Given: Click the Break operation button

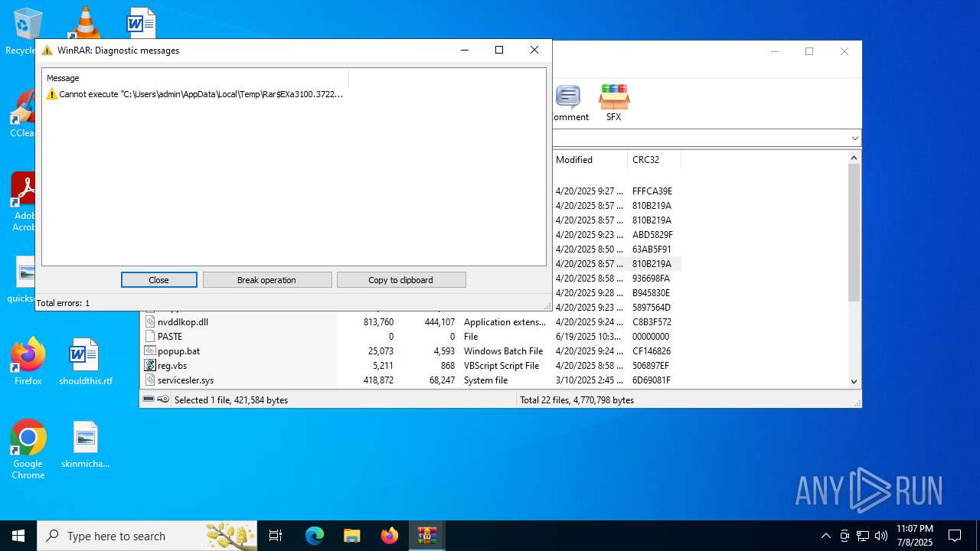Looking at the screenshot, I should pos(267,280).
